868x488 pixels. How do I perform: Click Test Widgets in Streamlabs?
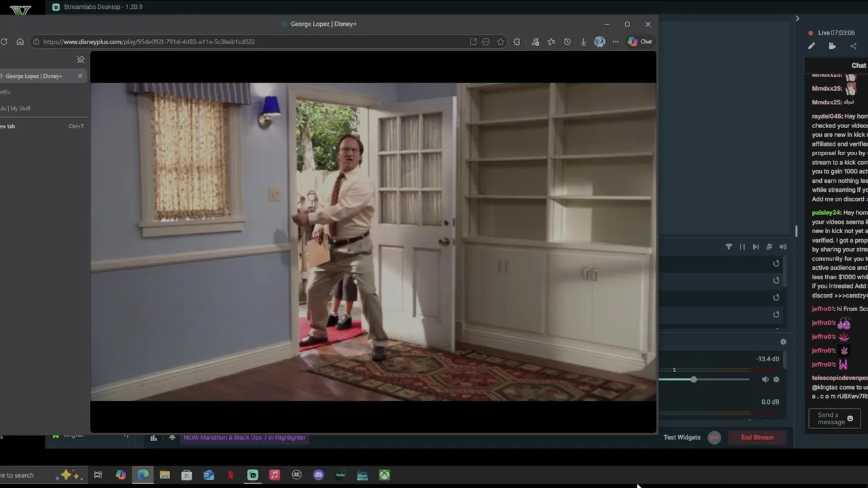click(682, 438)
